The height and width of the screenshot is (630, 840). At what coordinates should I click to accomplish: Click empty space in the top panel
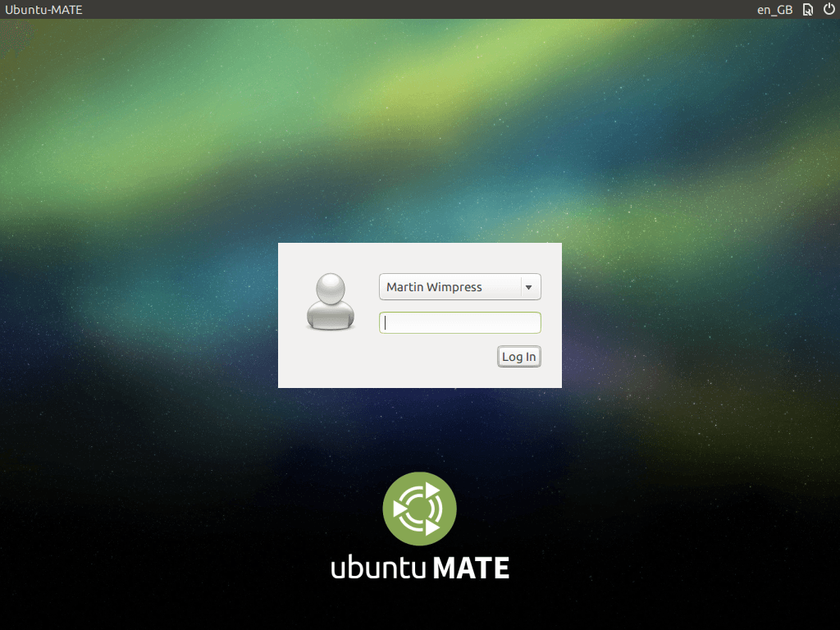(x=410, y=9)
